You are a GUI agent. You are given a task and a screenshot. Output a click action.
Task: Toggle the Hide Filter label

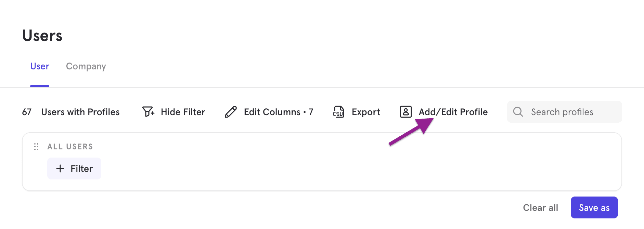pyautogui.click(x=183, y=112)
